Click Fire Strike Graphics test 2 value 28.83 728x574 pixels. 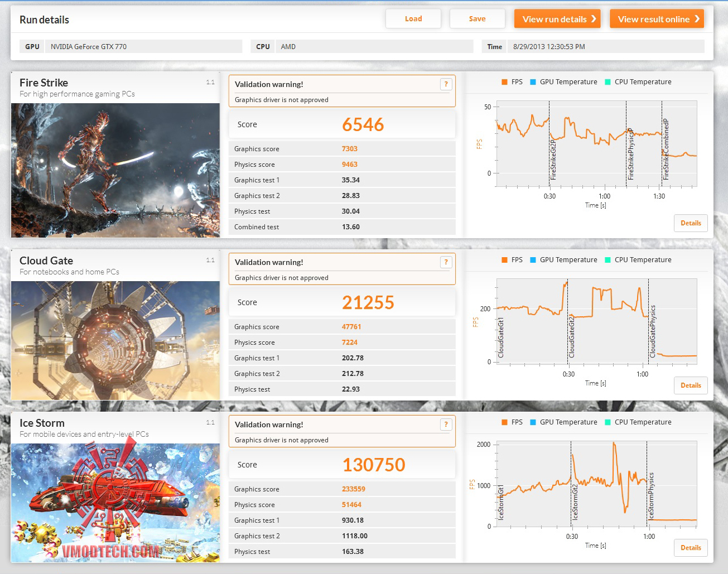(351, 196)
